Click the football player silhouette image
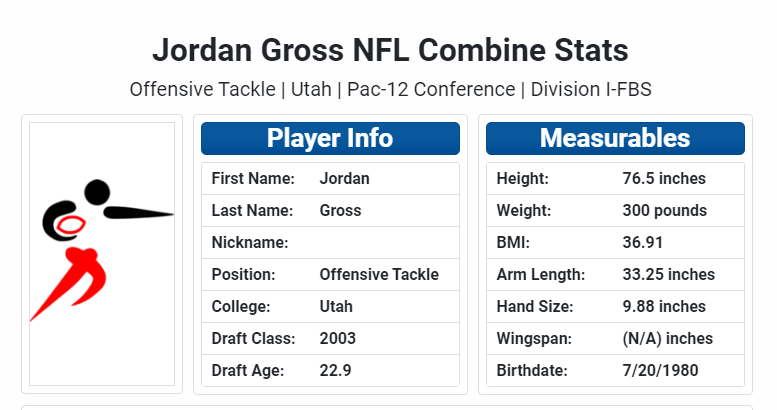The image size is (777, 410). tap(102, 254)
